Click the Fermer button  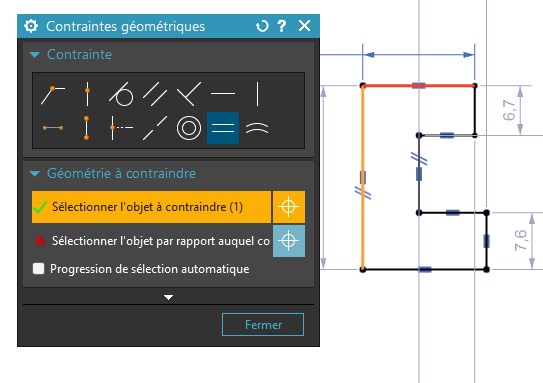coord(263,324)
